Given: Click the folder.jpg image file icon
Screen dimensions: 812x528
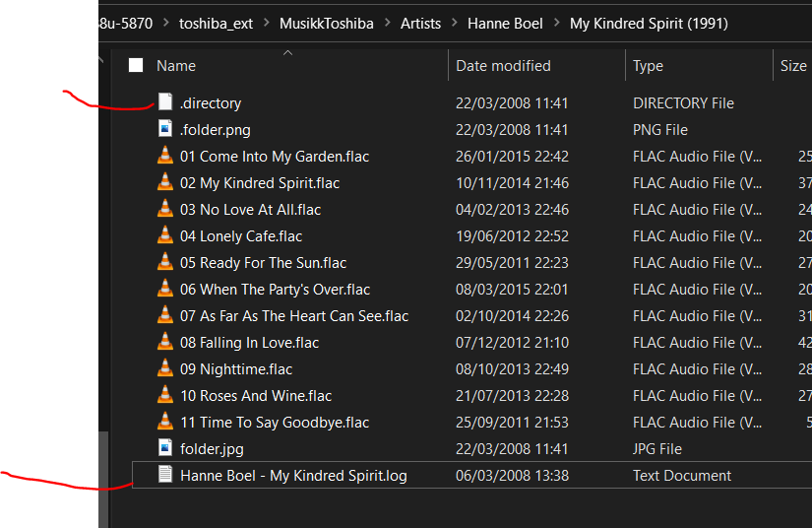Looking at the screenshot, I should 165,448.
